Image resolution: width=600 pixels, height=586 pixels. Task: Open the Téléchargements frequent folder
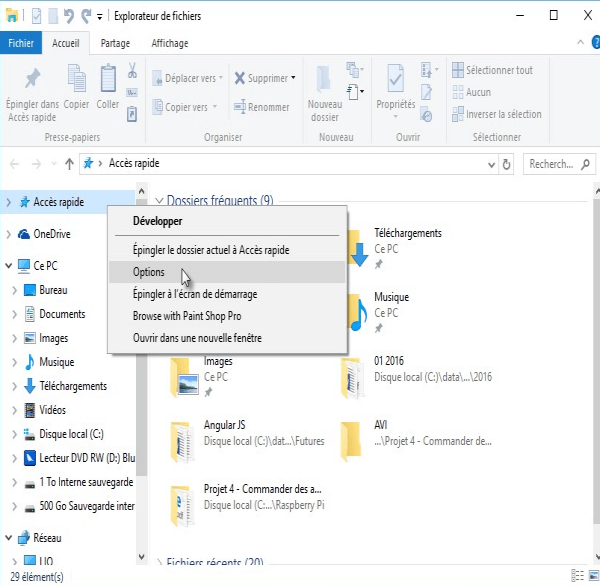(x=406, y=240)
